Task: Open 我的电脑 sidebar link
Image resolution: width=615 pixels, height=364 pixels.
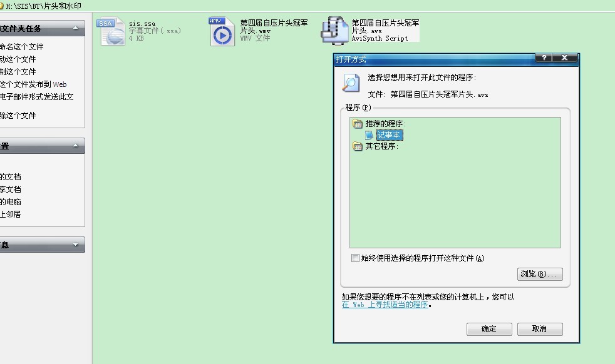Action: pyautogui.click(x=11, y=202)
